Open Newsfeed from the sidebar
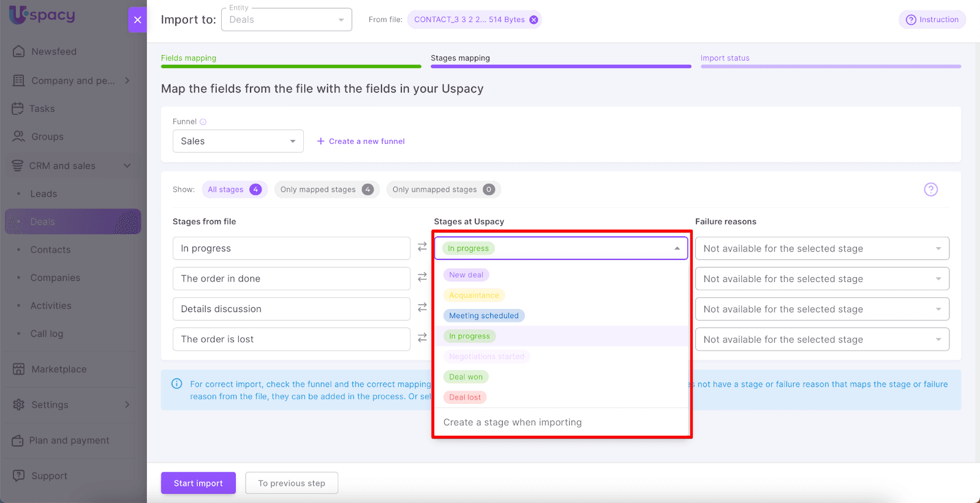The height and width of the screenshot is (503, 980). click(54, 51)
